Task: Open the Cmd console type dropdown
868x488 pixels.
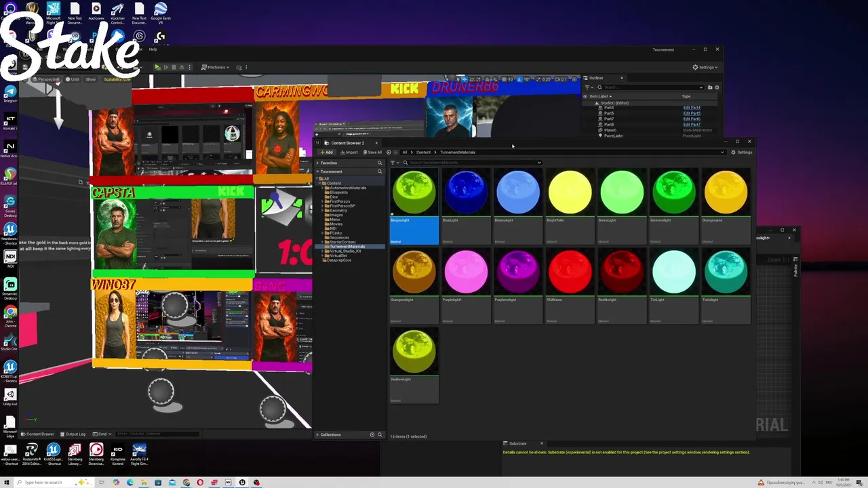Action: point(102,434)
